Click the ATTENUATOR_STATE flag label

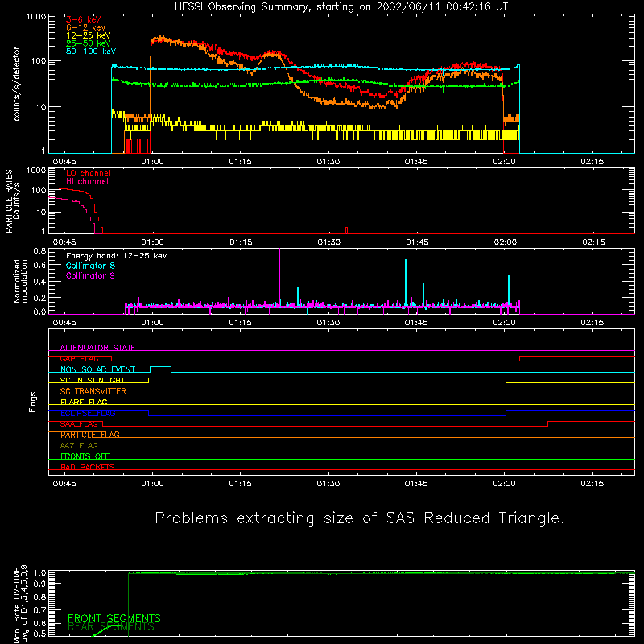(97, 348)
